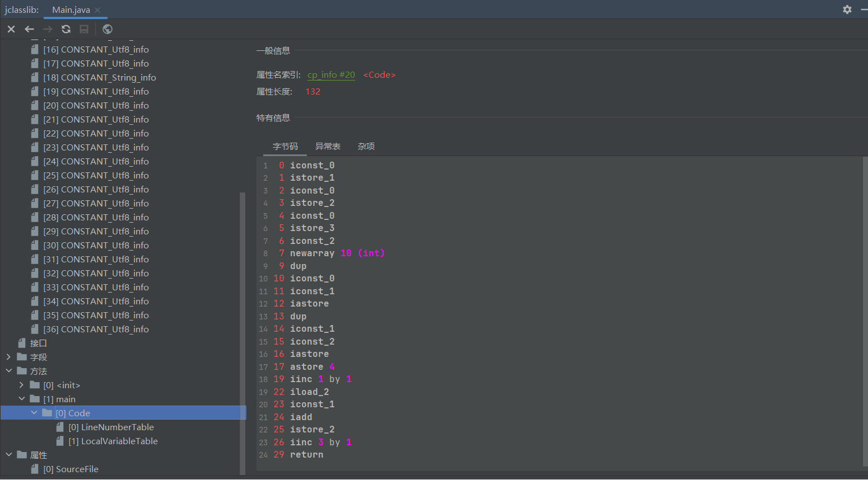The width and height of the screenshot is (868, 480).
Task: Click the tree panel vertical scrollbar
Action: (242, 333)
